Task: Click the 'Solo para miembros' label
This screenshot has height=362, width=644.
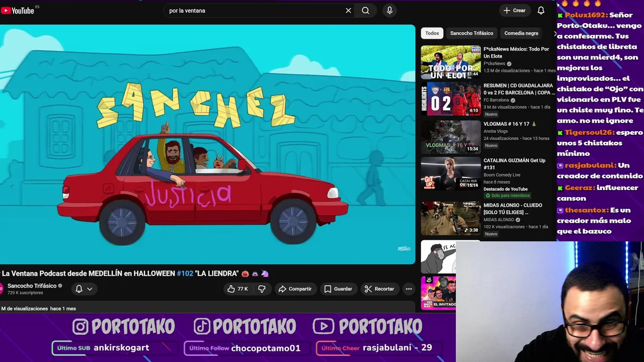Action: [x=507, y=196]
